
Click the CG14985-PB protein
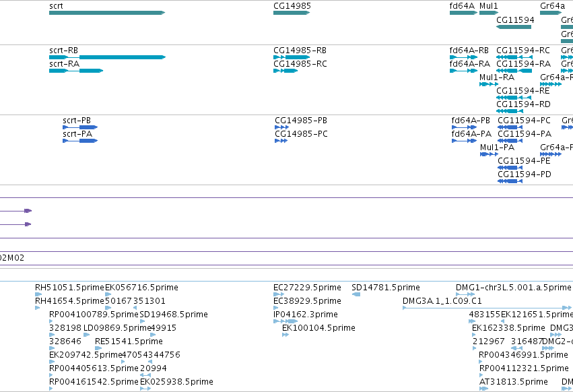(x=281, y=127)
